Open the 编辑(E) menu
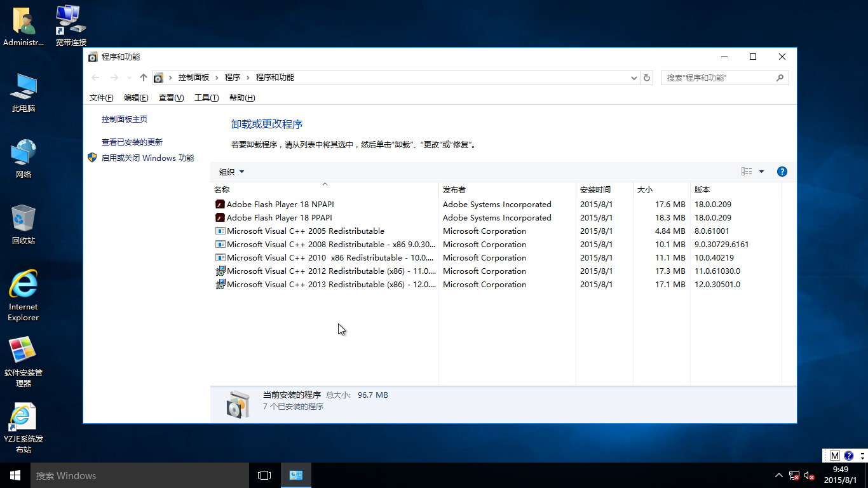The image size is (868, 488). point(136,98)
